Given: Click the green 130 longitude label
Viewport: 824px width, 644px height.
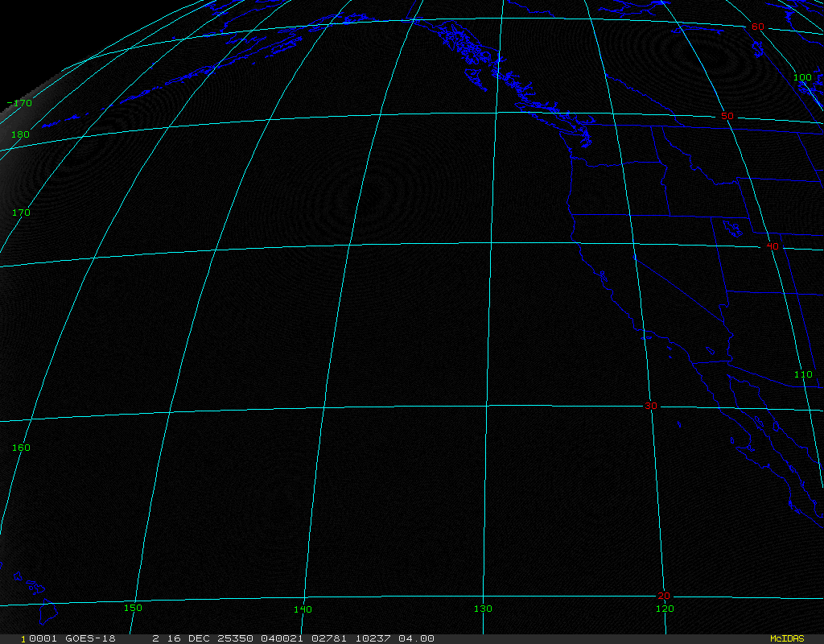Looking at the screenshot, I should pos(483,609).
